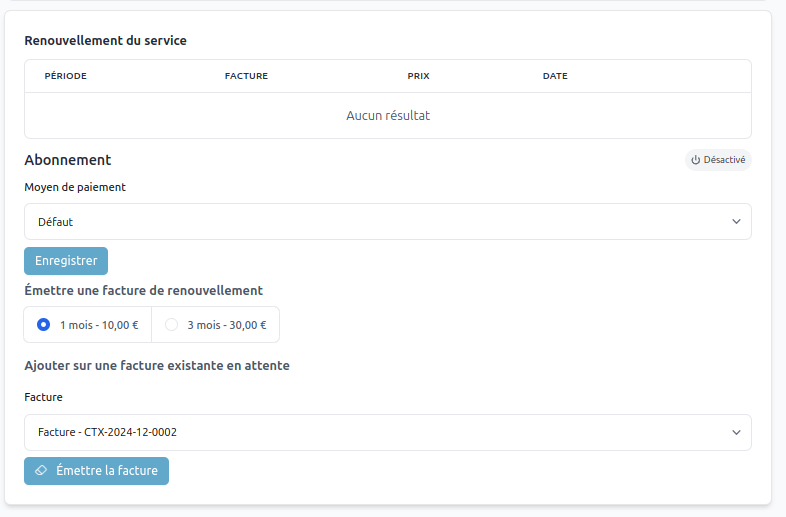786x517 pixels.
Task: Click the Désactivé subscription status badge
Action: [x=718, y=160]
